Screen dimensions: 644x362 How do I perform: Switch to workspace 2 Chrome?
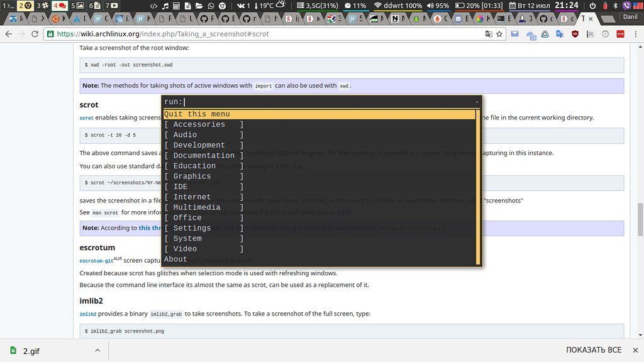25,5
